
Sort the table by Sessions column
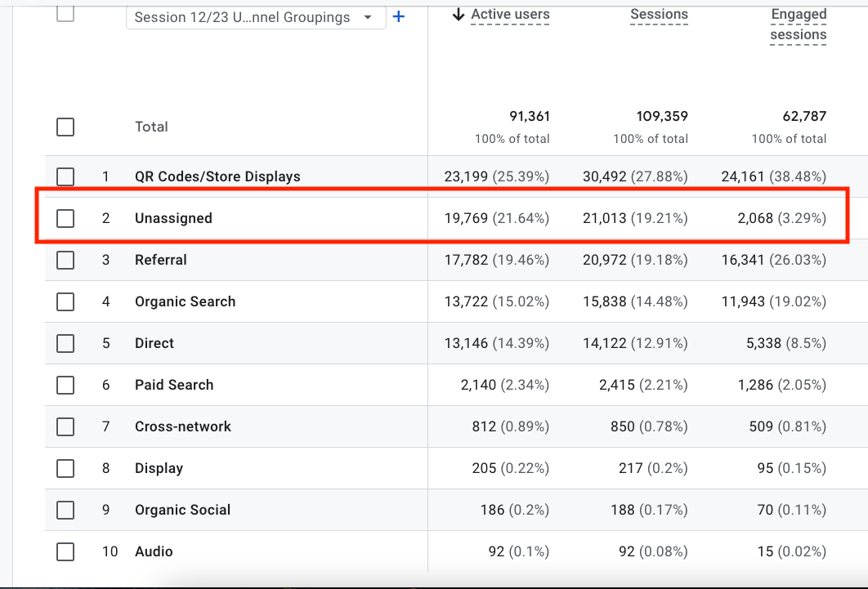pos(659,14)
